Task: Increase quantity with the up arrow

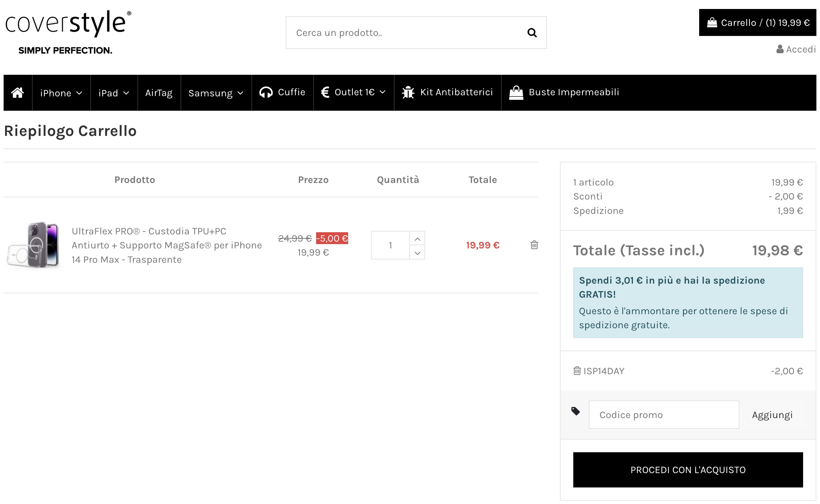Action: pos(417,239)
